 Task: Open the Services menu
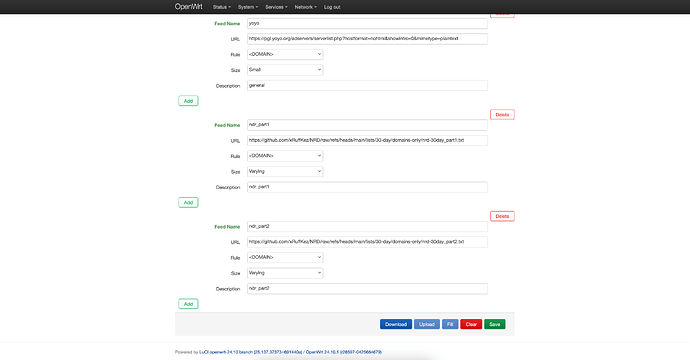pyautogui.click(x=276, y=7)
